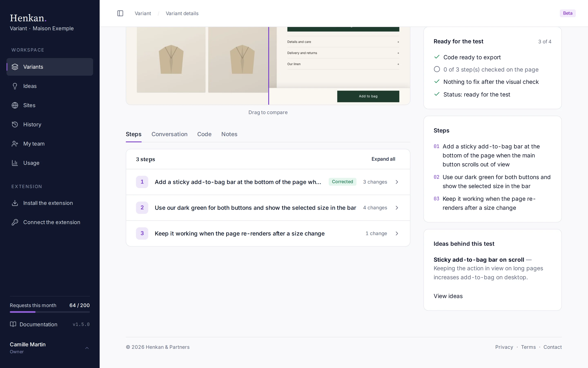The width and height of the screenshot is (588, 368).
Task: Open Documentation in the sidebar
Action: click(x=38, y=324)
